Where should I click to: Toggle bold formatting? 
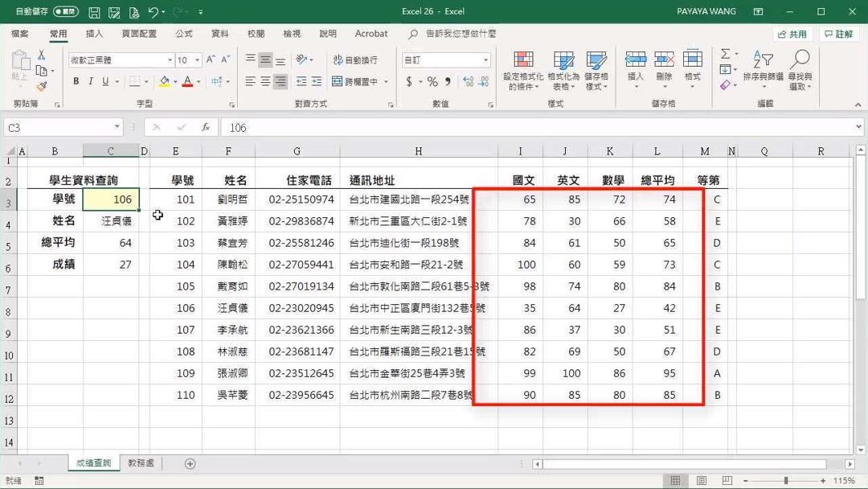(76, 81)
